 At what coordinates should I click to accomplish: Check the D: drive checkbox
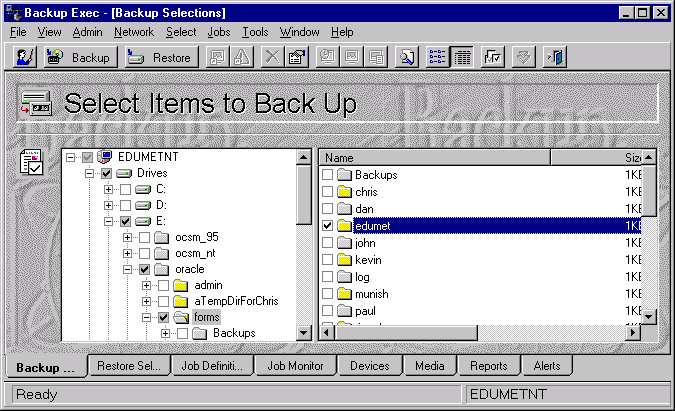125,205
